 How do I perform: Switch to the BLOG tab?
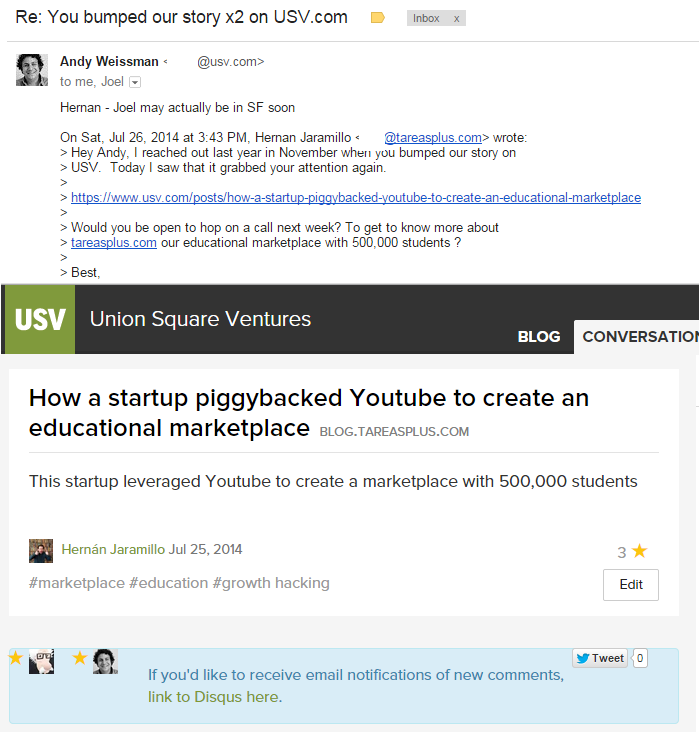(x=539, y=336)
